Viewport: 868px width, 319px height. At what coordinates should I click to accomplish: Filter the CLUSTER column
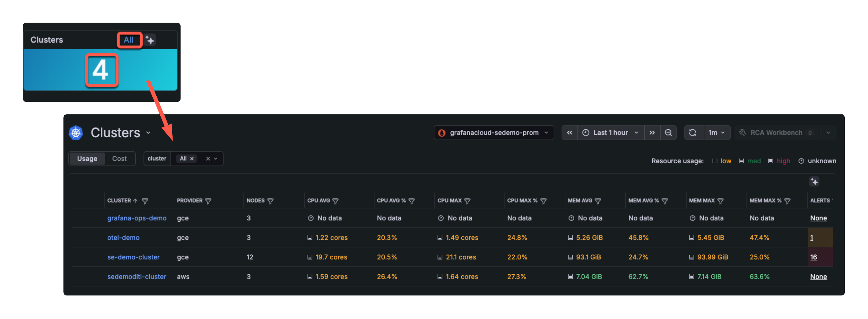(145, 201)
